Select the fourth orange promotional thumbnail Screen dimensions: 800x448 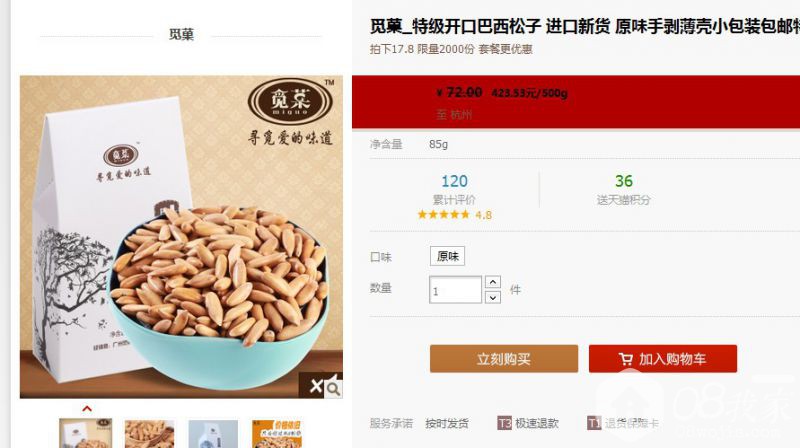pyautogui.click(x=277, y=434)
